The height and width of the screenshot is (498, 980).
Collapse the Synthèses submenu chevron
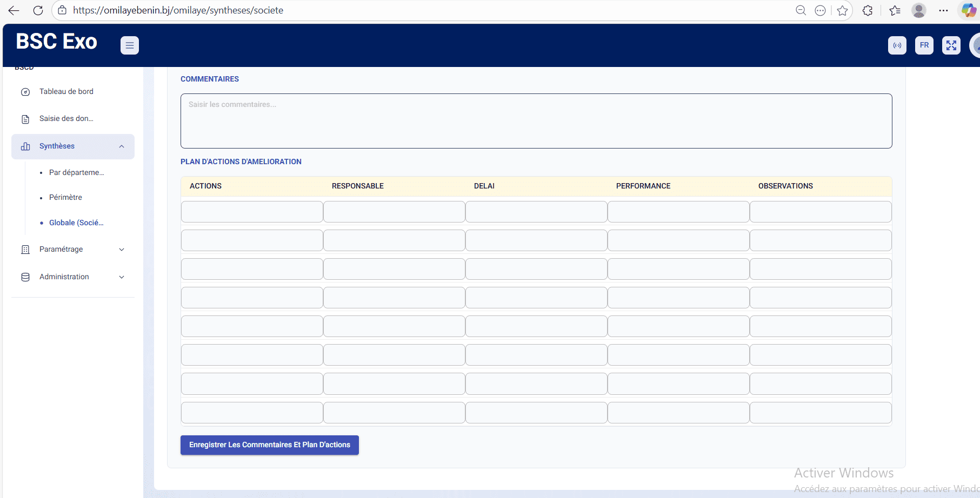point(122,146)
